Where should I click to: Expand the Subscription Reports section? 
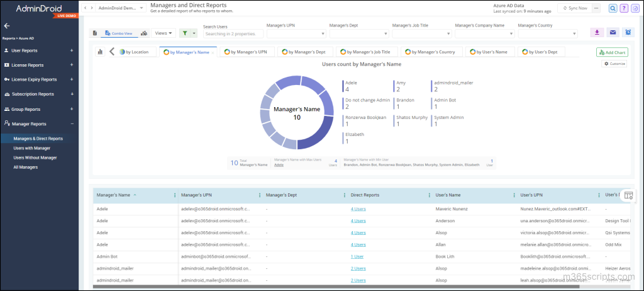point(72,94)
